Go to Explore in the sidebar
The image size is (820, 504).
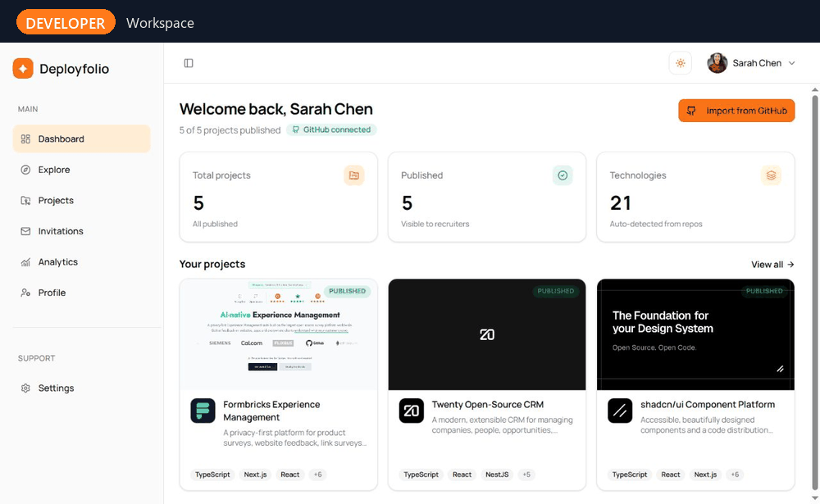click(81, 170)
